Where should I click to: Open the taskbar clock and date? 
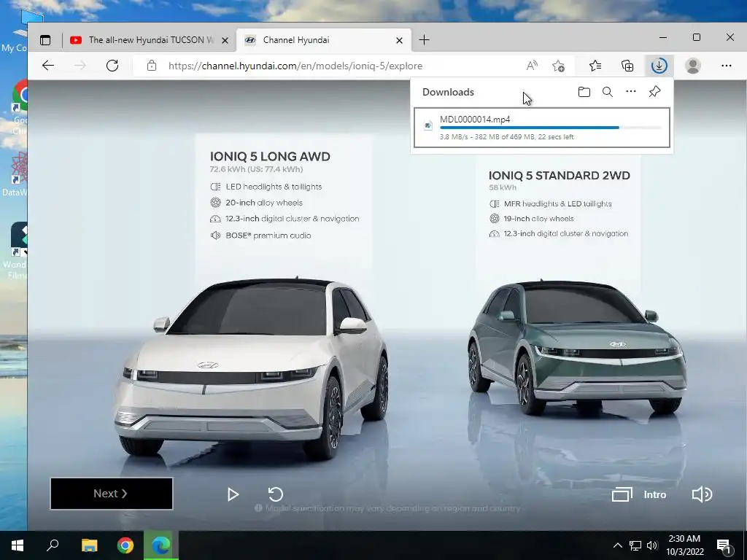[684, 545]
